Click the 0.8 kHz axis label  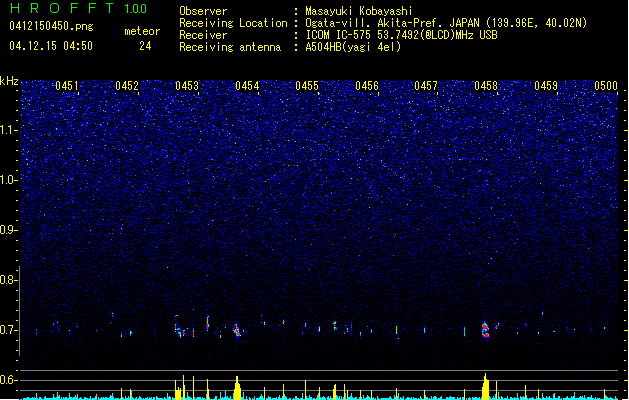[x=9, y=280]
